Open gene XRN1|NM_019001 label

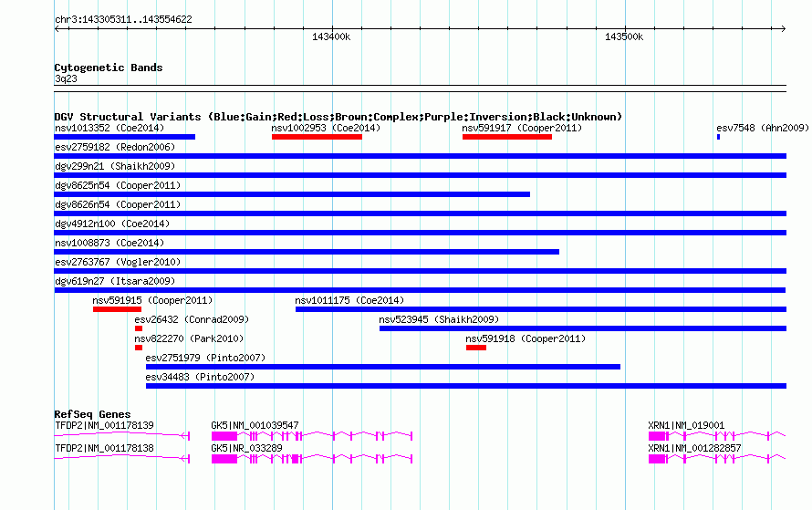686,425
